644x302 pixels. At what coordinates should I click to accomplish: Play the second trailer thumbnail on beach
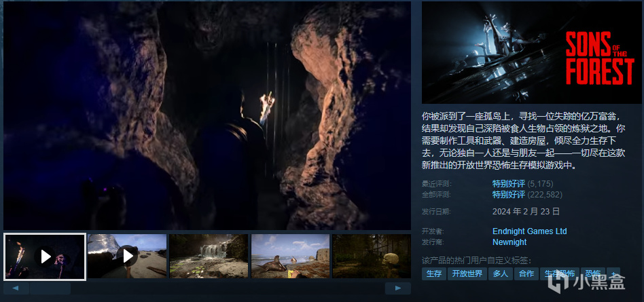coord(127,257)
